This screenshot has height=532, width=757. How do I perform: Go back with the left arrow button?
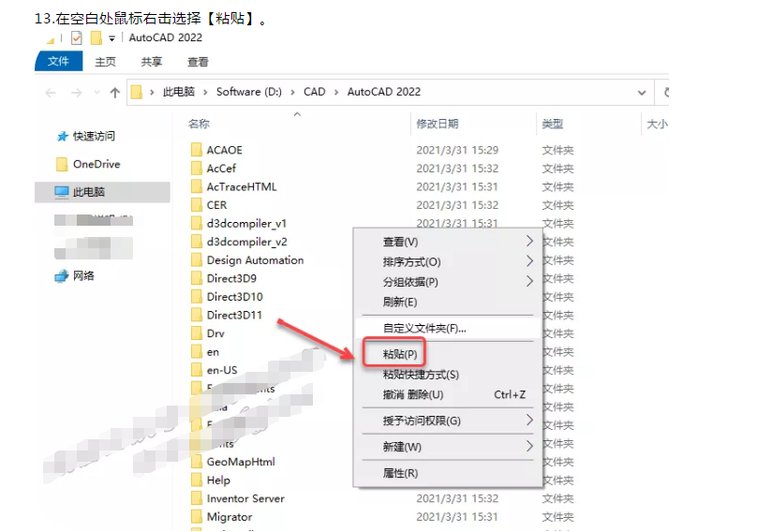tap(51, 92)
